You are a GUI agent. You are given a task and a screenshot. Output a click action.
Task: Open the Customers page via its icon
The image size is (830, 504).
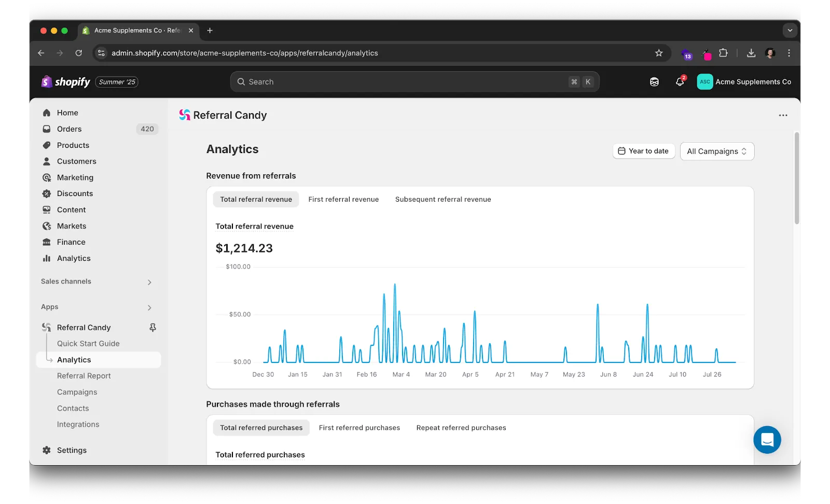(47, 161)
